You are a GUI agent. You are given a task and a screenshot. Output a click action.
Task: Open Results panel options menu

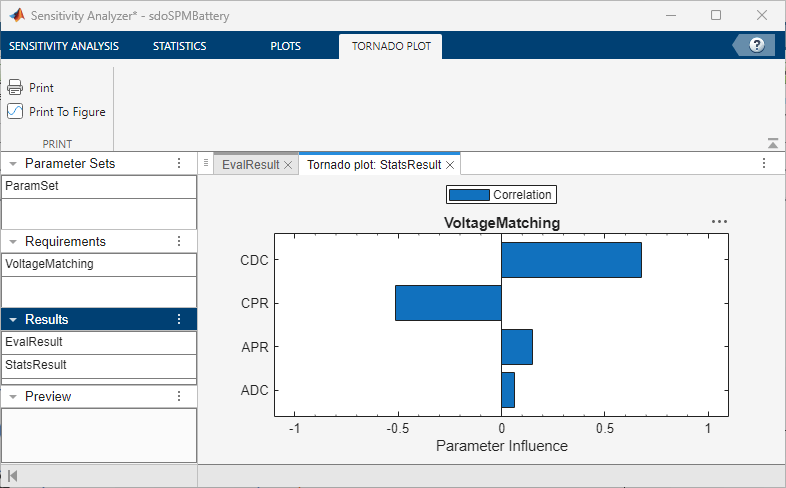tap(179, 319)
